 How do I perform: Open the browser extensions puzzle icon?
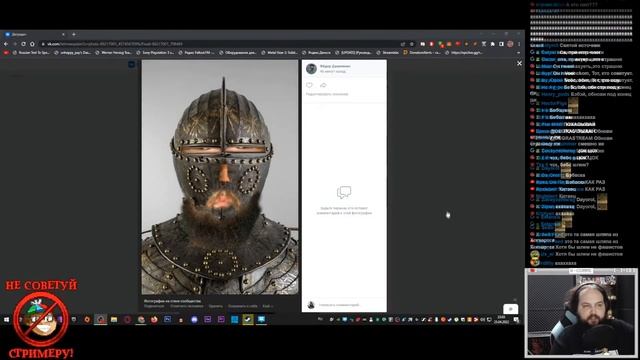tap(493, 44)
